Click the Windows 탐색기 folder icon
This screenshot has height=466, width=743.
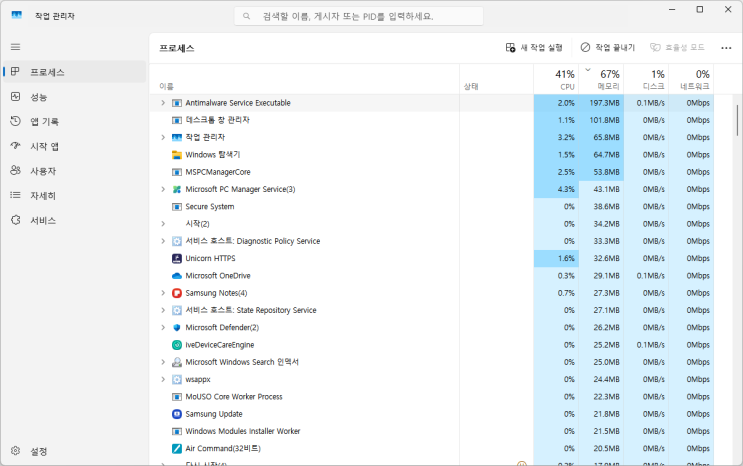click(x=177, y=155)
